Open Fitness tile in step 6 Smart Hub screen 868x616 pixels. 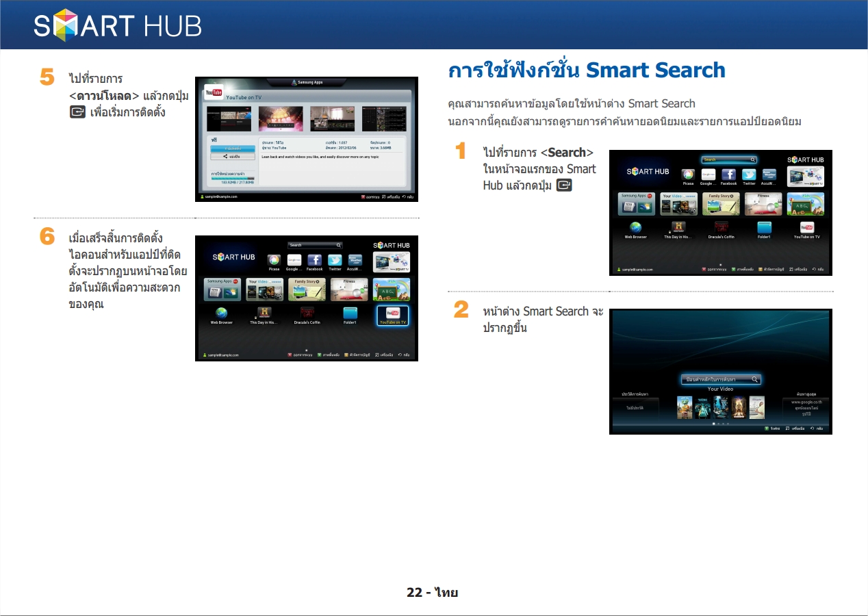pyautogui.click(x=350, y=290)
